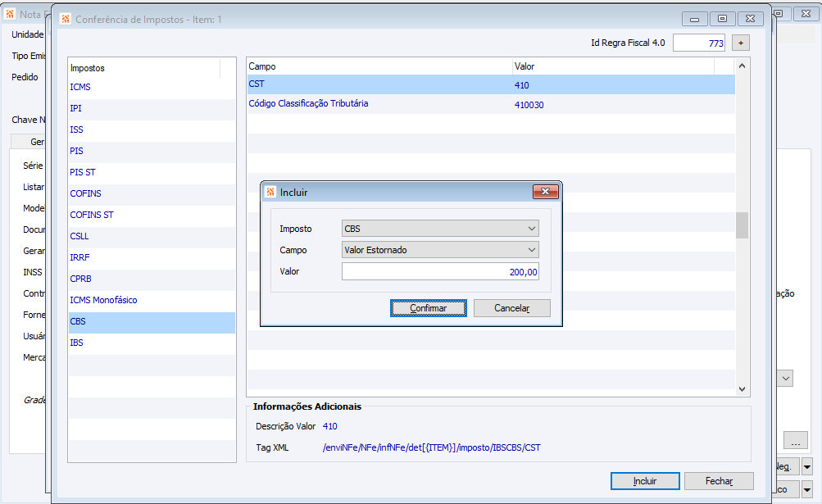This screenshot has height=504, width=822.
Task: Click the Campo column header
Action: [x=379, y=66]
